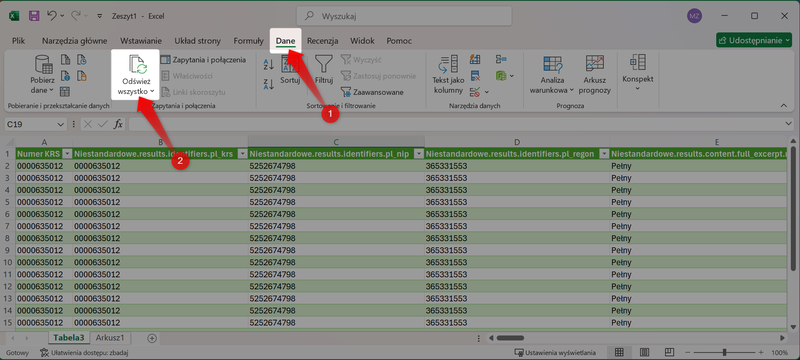Click the zoom in plus button
800x360 pixels.
(761, 352)
